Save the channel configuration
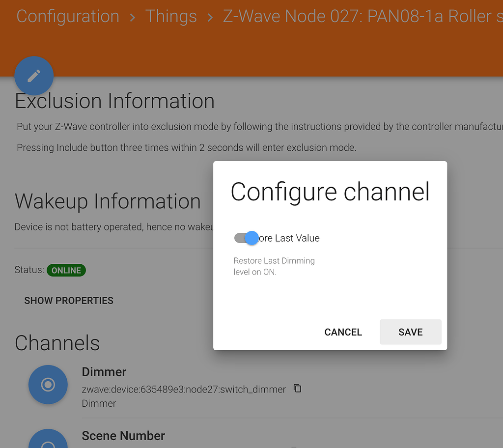Screen dimensions: 503x448 pos(410,332)
